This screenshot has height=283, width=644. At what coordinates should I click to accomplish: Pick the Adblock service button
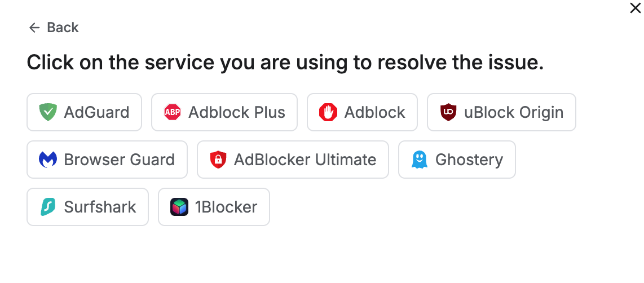pyautogui.click(x=362, y=112)
